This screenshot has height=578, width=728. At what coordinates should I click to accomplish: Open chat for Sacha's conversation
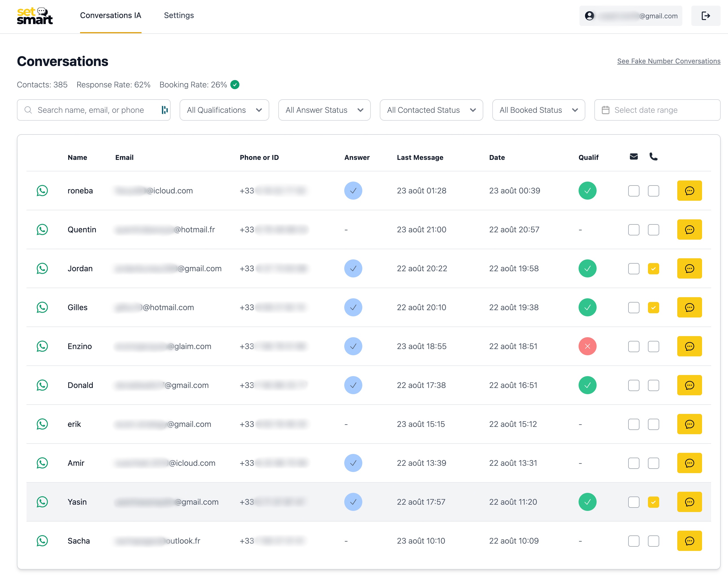[689, 541]
